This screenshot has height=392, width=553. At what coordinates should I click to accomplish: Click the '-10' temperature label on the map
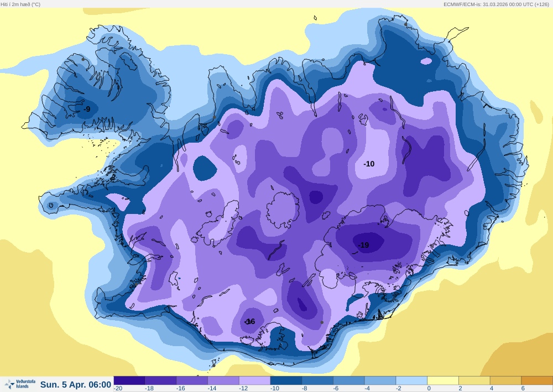(369, 164)
